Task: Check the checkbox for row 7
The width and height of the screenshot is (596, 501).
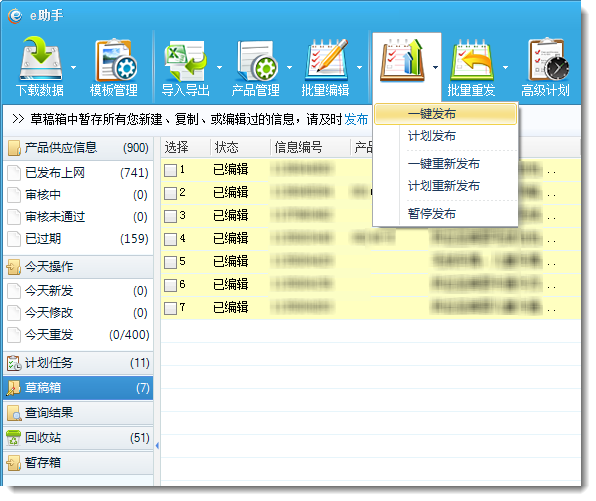Action: [170, 308]
